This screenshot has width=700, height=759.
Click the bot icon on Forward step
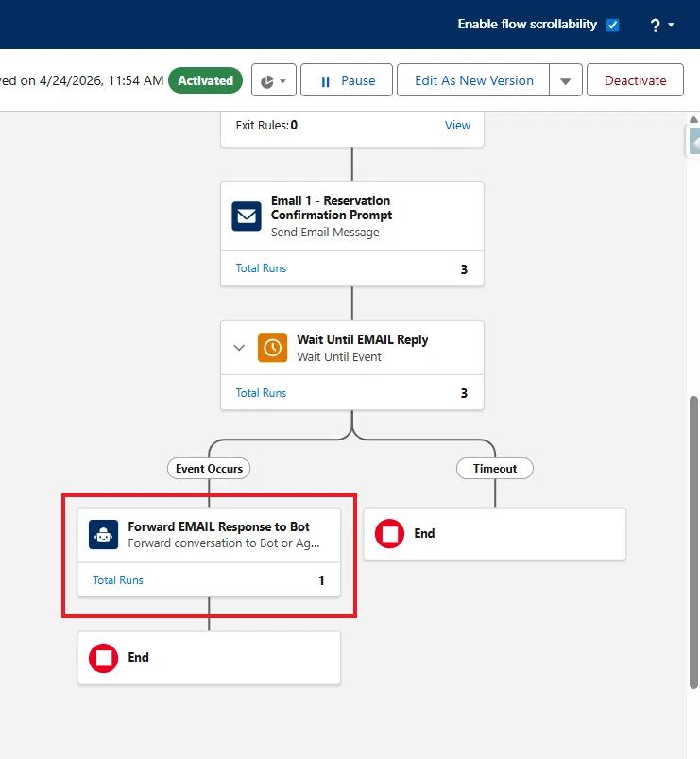(x=104, y=534)
